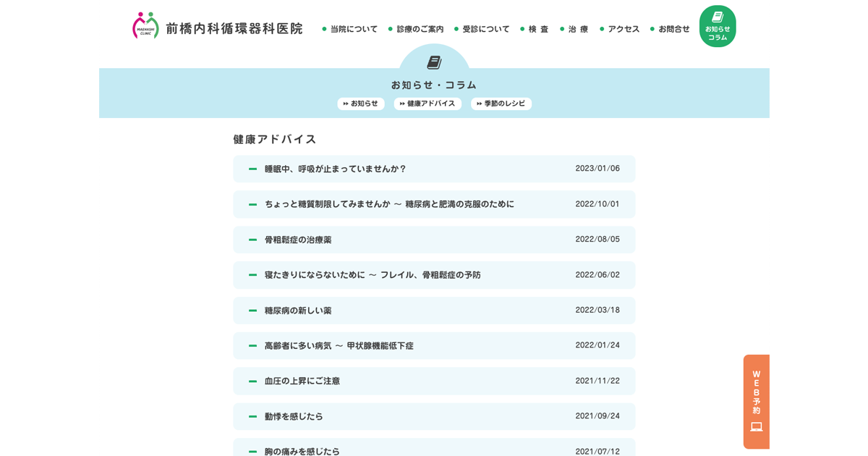The image size is (868, 456).
Task: Toggle the 季節のレシピ category filter
Action: (x=501, y=104)
